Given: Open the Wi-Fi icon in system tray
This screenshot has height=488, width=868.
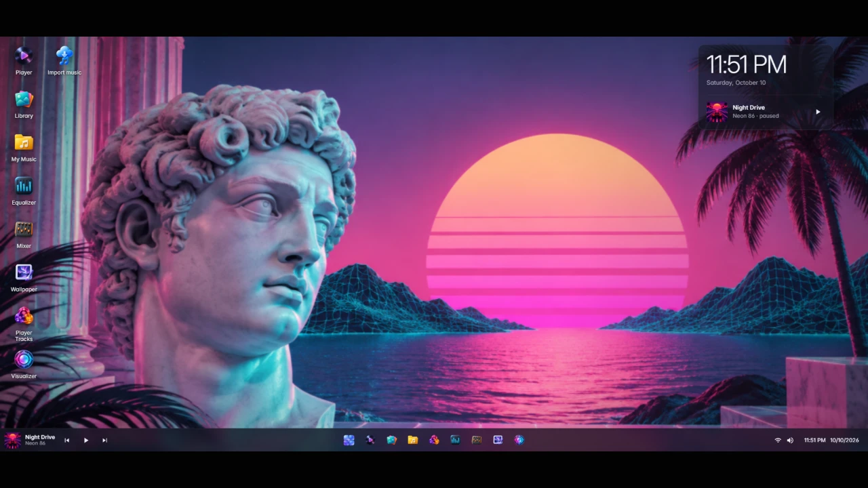Looking at the screenshot, I should 778,441.
